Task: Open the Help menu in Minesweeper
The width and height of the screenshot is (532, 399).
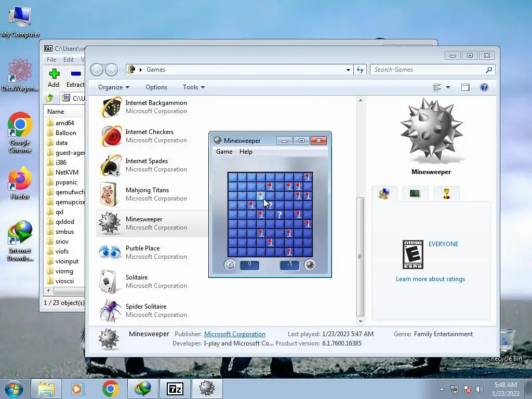Action: pos(246,152)
